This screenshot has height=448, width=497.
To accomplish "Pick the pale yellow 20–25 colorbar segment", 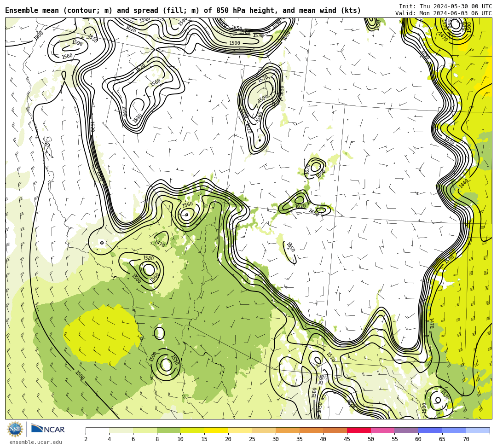I will [240, 430].
